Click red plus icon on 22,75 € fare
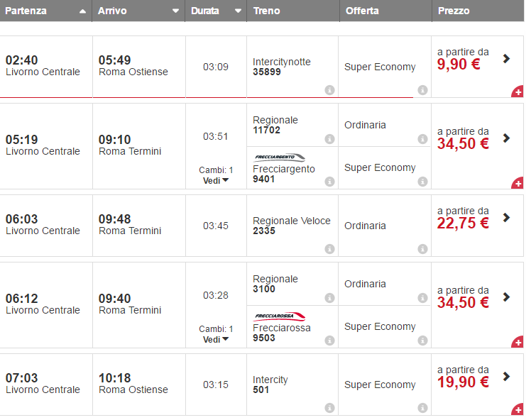 click(518, 250)
